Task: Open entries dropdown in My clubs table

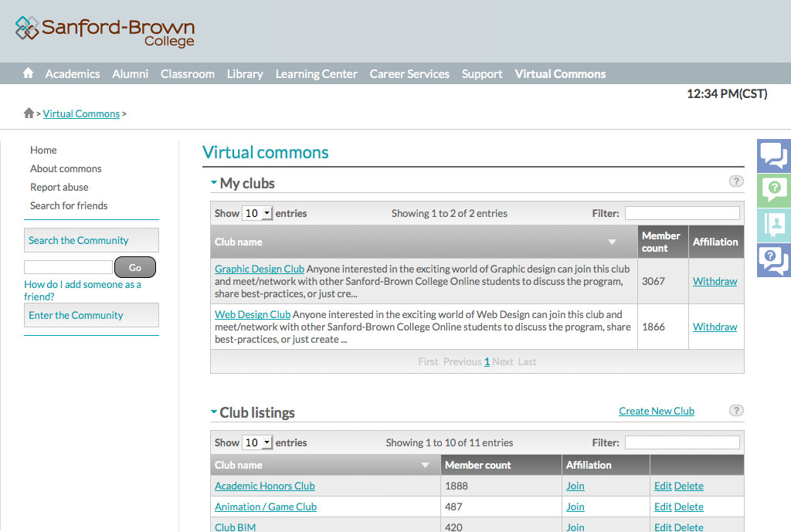Action: click(257, 213)
